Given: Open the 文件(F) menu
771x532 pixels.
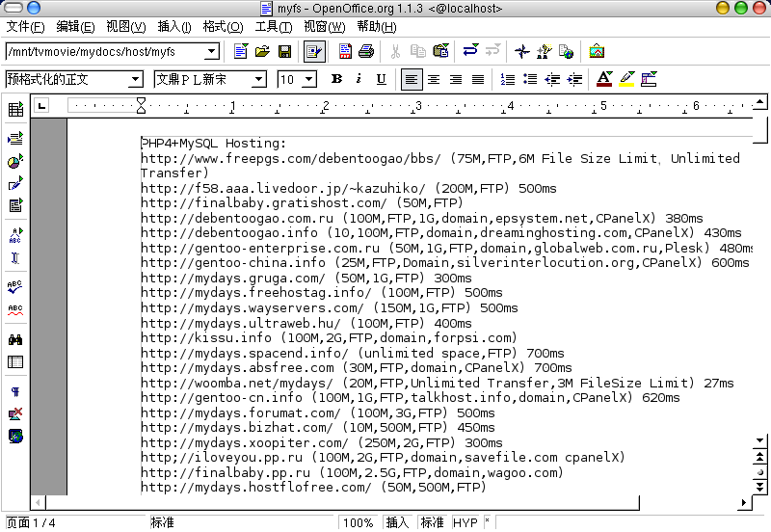Looking at the screenshot, I should point(25,27).
